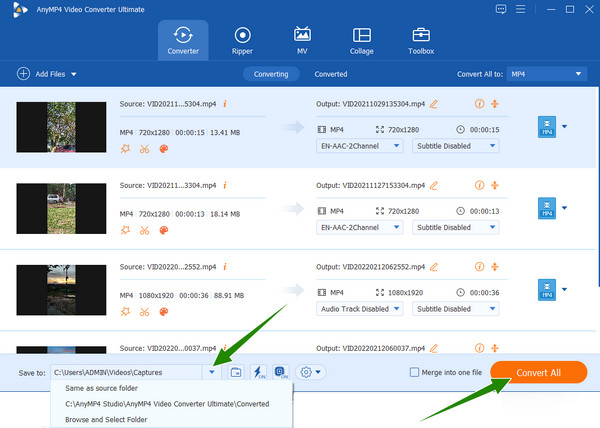Rename output VID20211029135304.mp4 with pencil icon
Image resolution: width=600 pixels, height=428 pixels.
[434, 104]
